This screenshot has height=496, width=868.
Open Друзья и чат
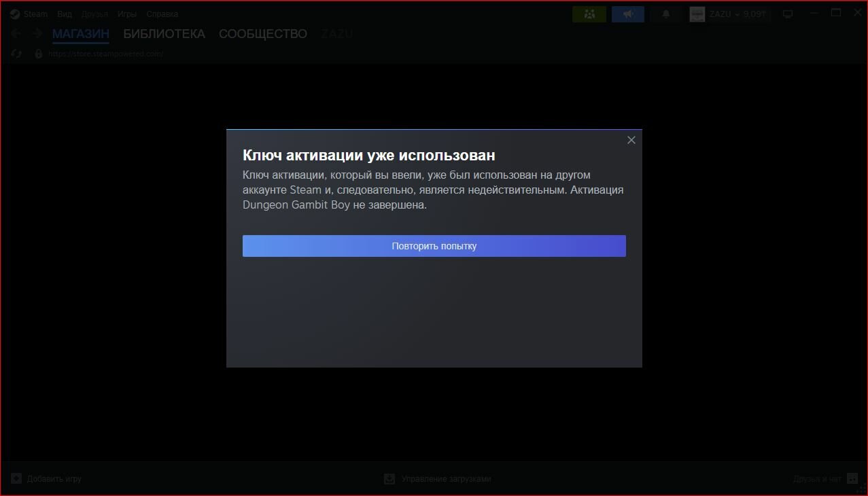tap(817, 479)
